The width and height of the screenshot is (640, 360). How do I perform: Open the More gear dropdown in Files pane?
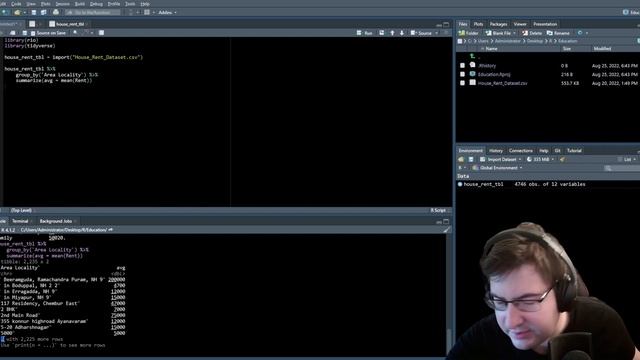pyautogui.click(x=582, y=33)
